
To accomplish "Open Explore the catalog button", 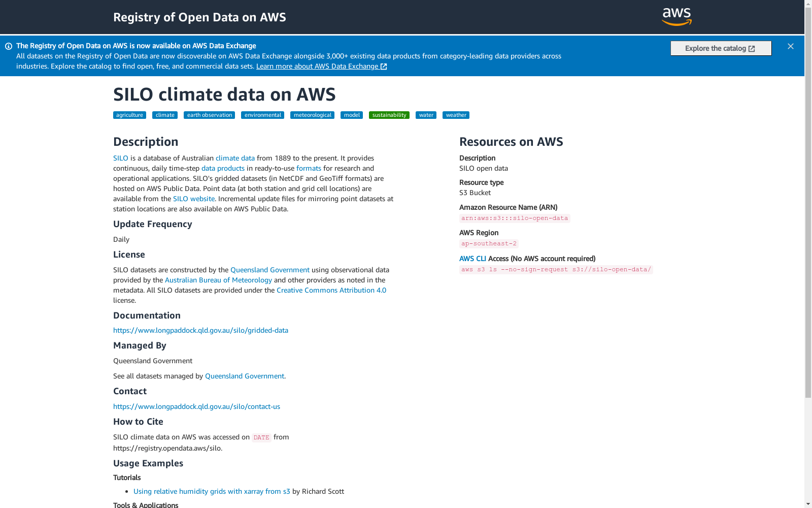I will 721,48.
